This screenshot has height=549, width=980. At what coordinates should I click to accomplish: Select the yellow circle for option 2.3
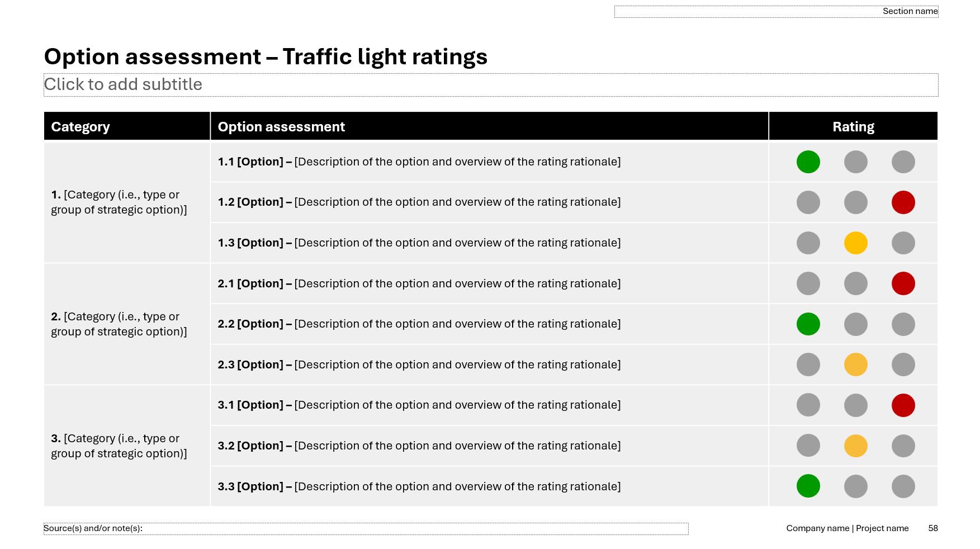pyautogui.click(x=855, y=365)
